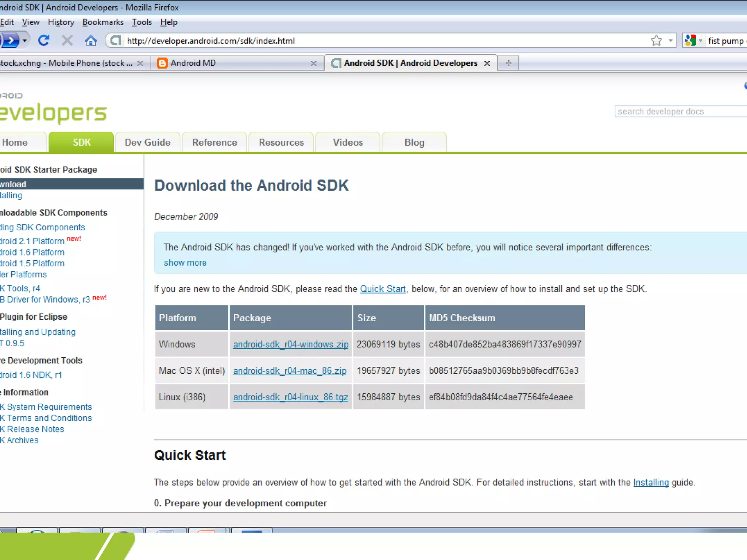Expand 'show more' in the blue notice
The width and height of the screenshot is (747, 560).
tap(185, 263)
